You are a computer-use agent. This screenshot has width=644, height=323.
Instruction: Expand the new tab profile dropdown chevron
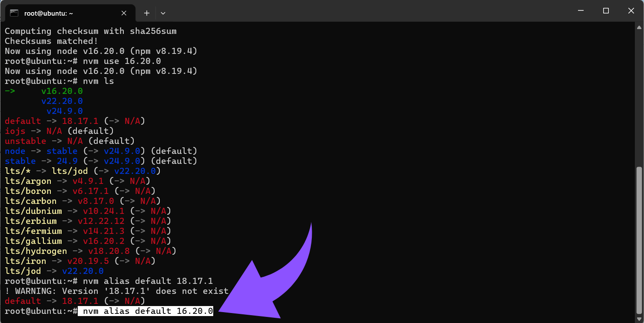click(x=163, y=13)
